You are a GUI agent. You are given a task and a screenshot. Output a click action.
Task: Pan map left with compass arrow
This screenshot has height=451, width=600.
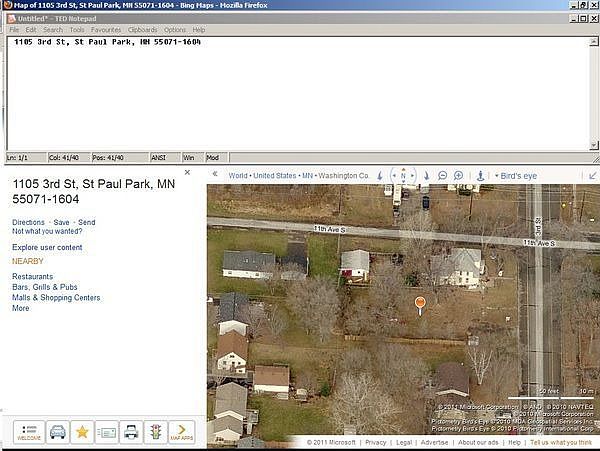pyautogui.click(x=394, y=176)
